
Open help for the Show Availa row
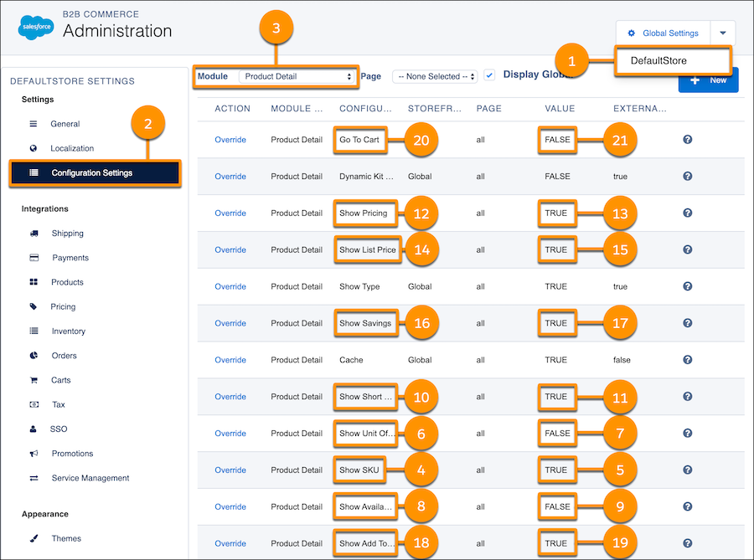687,506
